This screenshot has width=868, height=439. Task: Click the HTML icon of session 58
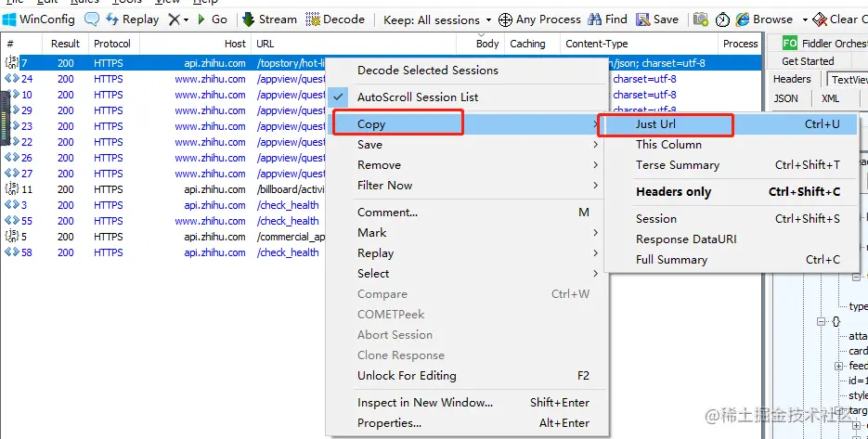(12, 252)
